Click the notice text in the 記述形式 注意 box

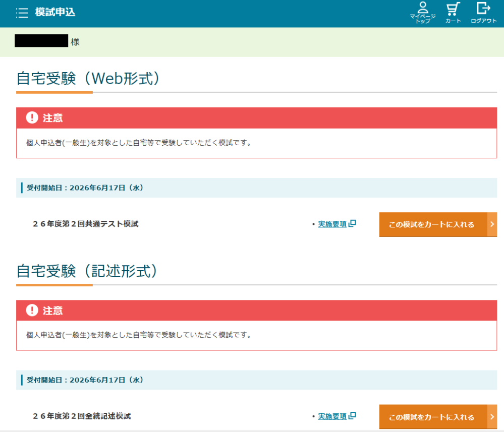139,335
